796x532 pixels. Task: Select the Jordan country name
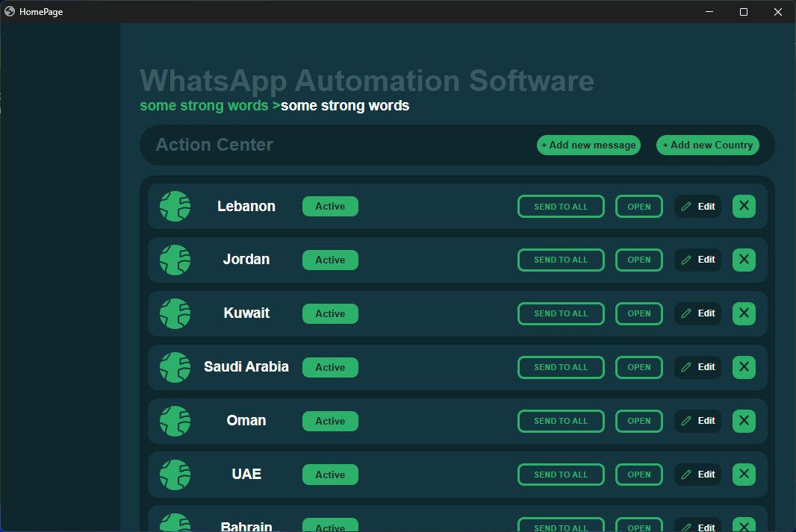246,260
